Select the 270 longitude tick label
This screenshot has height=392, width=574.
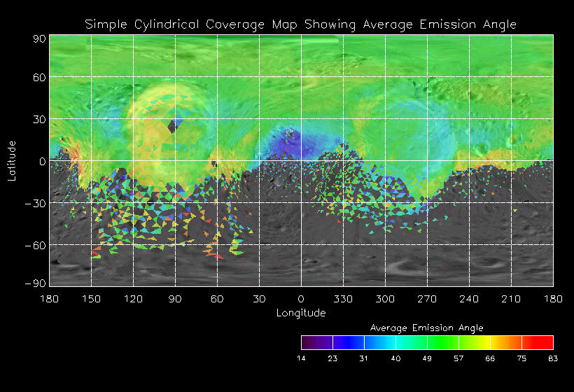click(427, 299)
